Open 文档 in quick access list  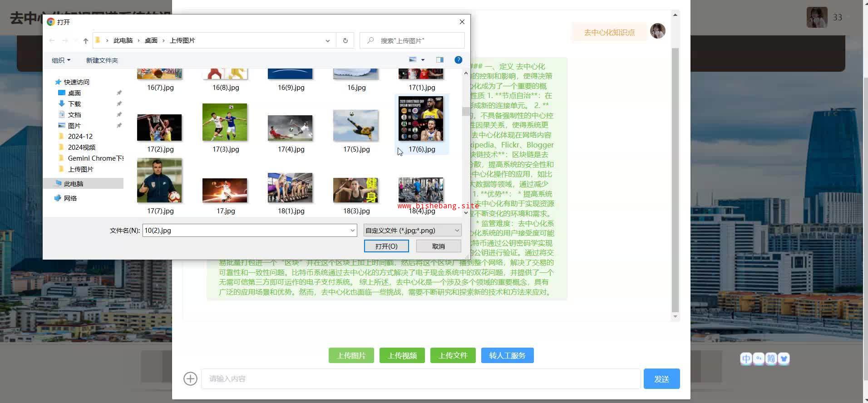pyautogui.click(x=74, y=115)
